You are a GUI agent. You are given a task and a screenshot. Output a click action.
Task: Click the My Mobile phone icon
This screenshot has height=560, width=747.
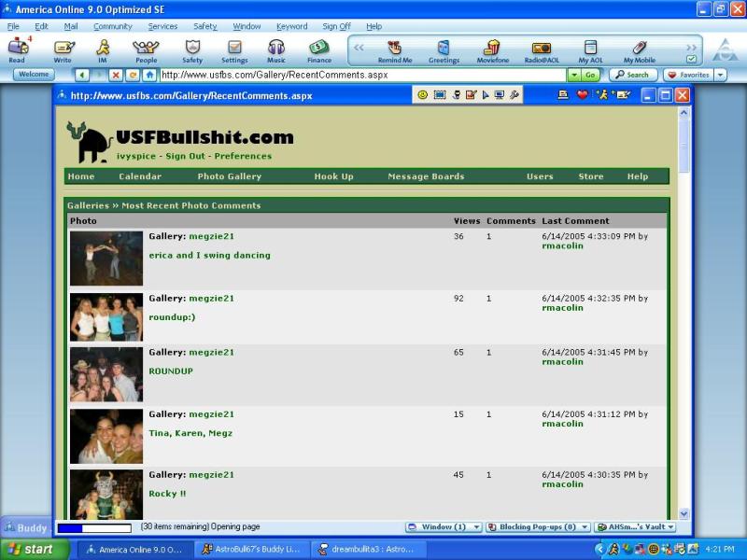[x=640, y=51]
